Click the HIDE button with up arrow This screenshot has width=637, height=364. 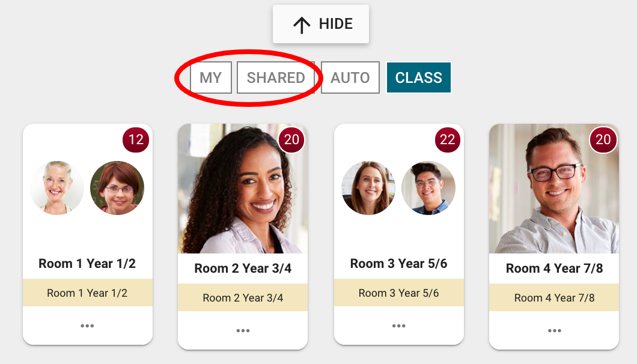[320, 24]
